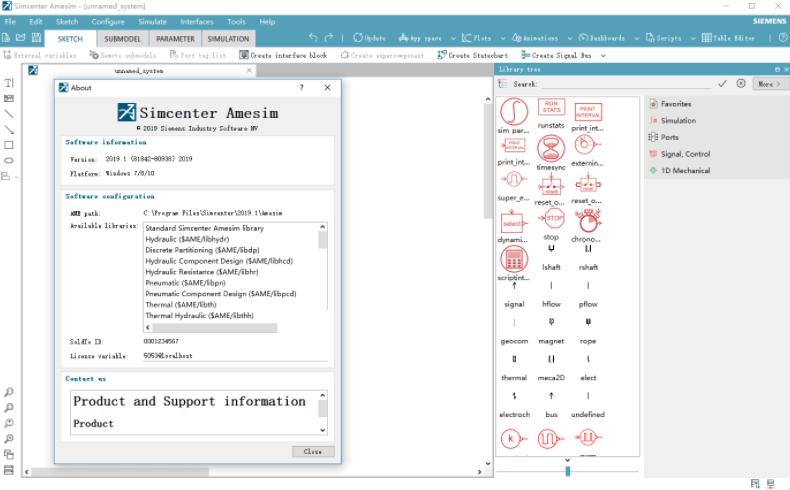This screenshot has height=490, width=790.
Task: Choose the scripting calculator component icon
Action: pos(514,261)
